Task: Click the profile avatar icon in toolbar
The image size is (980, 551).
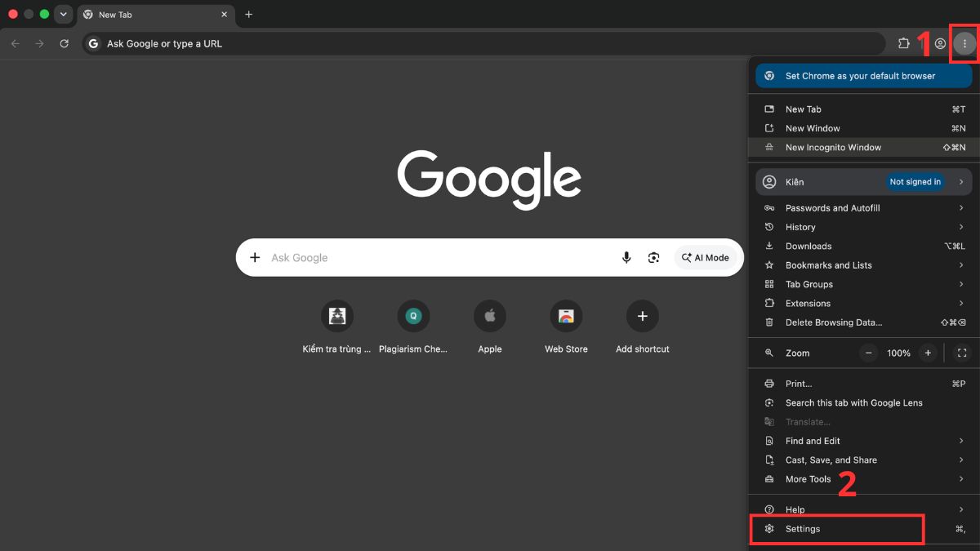Action: 941,43
